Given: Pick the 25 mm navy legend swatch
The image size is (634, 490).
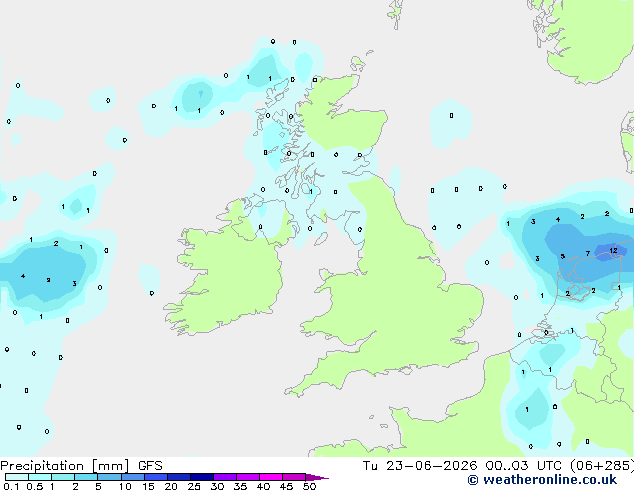Looking at the screenshot, I should coord(201,477).
